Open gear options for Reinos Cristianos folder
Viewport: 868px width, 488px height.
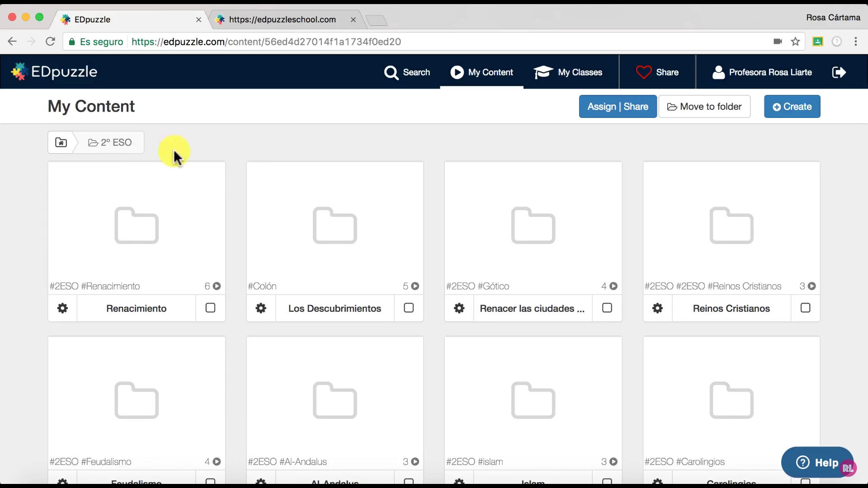[657, 308]
